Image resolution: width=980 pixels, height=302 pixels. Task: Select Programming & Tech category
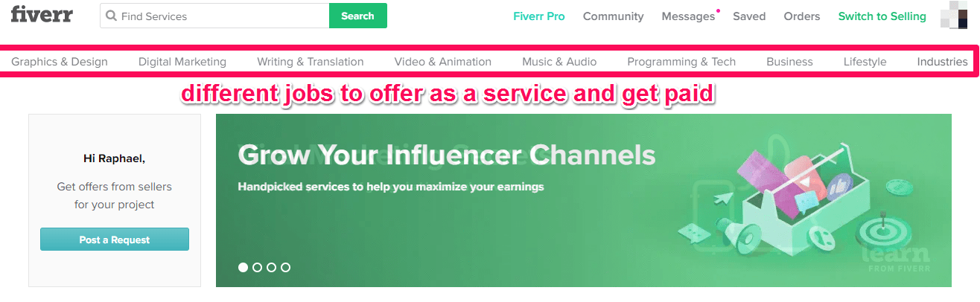tap(681, 62)
